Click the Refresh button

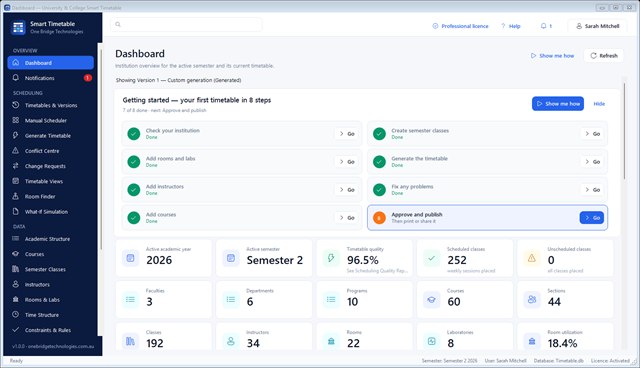pos(604,55)
